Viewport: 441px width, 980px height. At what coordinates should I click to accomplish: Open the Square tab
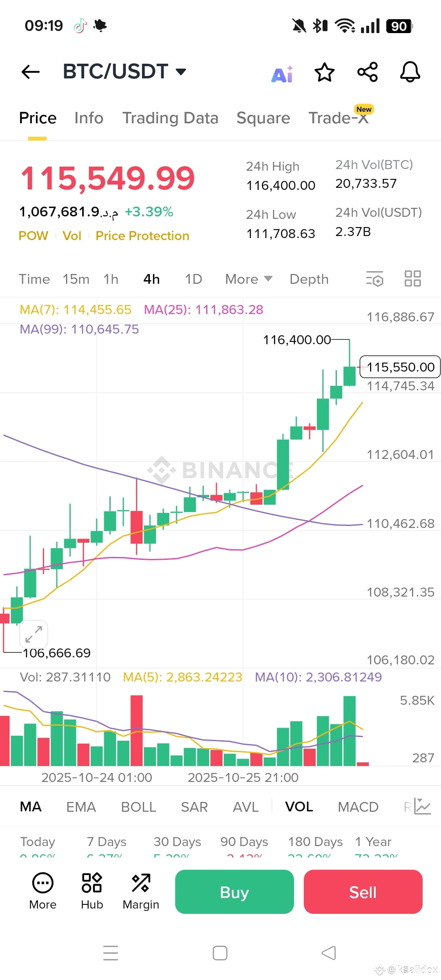tap(263, 118)
